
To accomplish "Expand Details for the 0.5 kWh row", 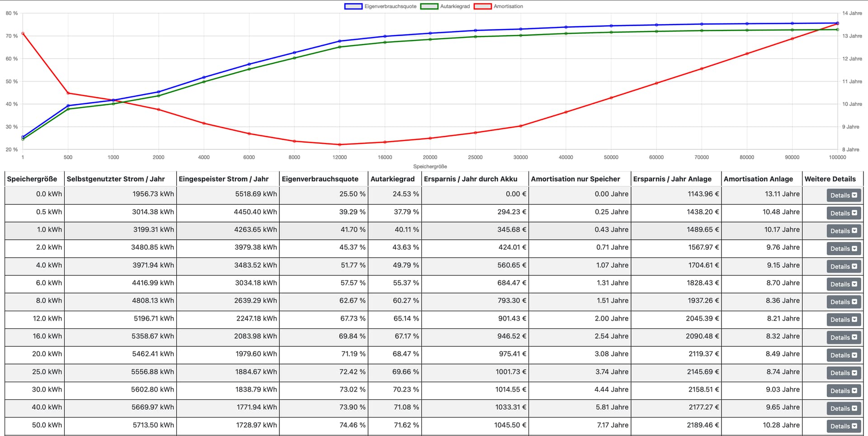I will pyautogui.click(x=843, y=213).
